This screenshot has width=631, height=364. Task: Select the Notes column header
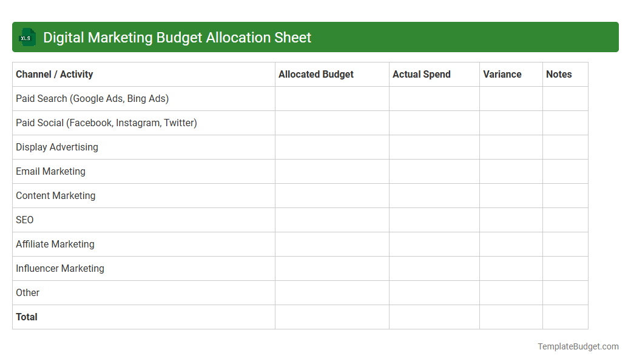[x=558, y=74]
